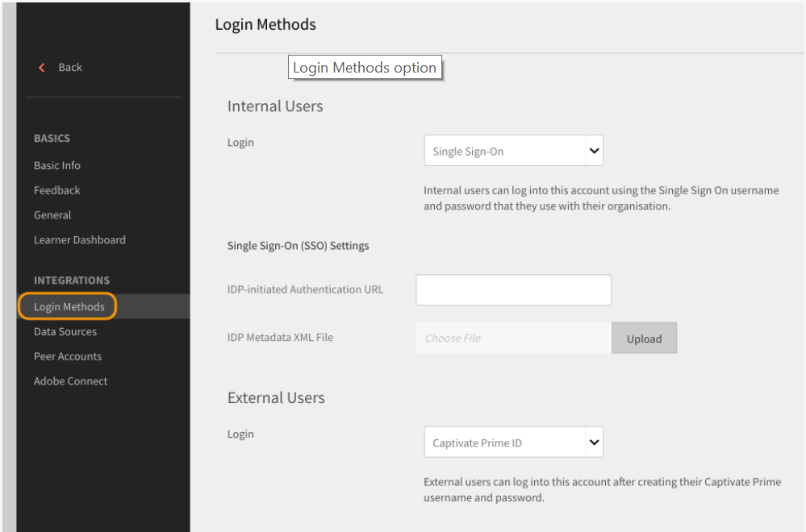
Task: Click the Back text link
Action: click(x=70, y=68)
